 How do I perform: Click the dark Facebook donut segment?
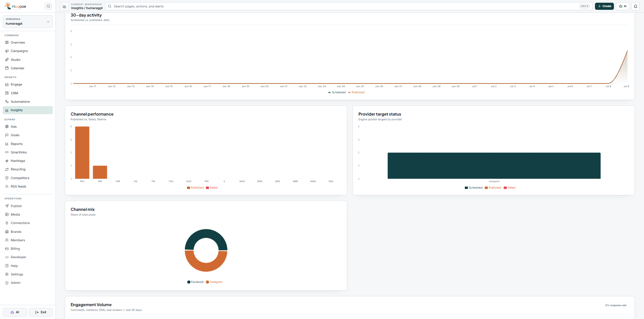pos(206,234)
